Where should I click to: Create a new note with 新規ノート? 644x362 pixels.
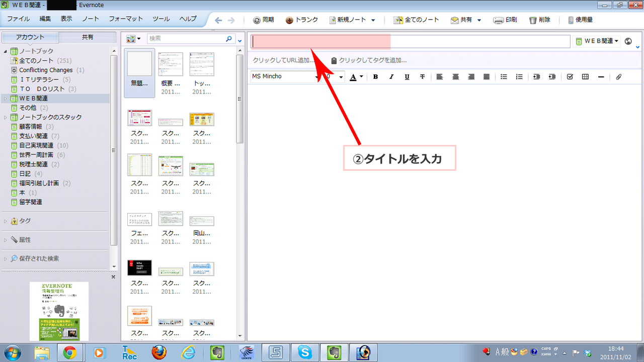[348, 20]
